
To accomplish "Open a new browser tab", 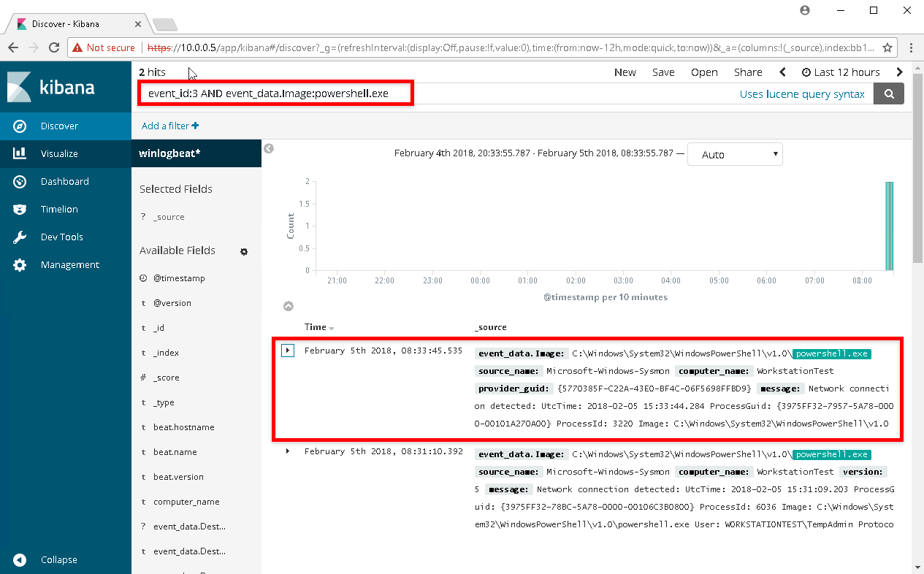I will pos(164,24).
